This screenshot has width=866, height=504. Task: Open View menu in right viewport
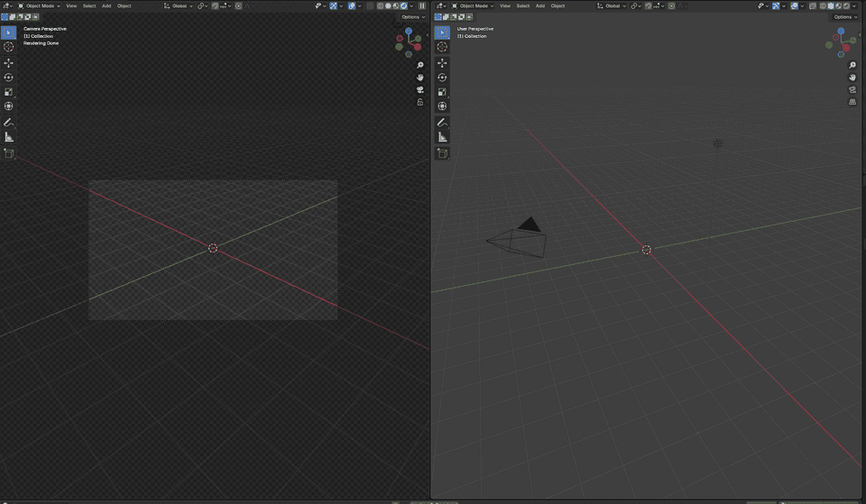(x=505, y=6)
